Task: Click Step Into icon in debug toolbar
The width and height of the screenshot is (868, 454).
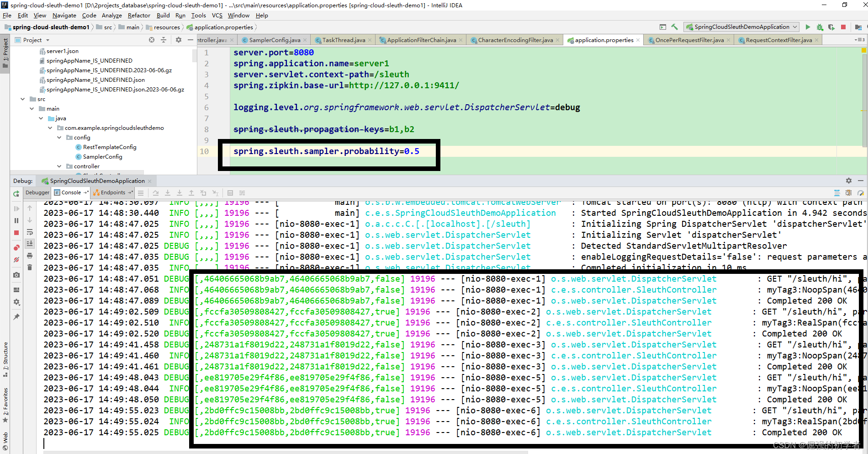Action: pyautogui.click(x=168, y=193)
